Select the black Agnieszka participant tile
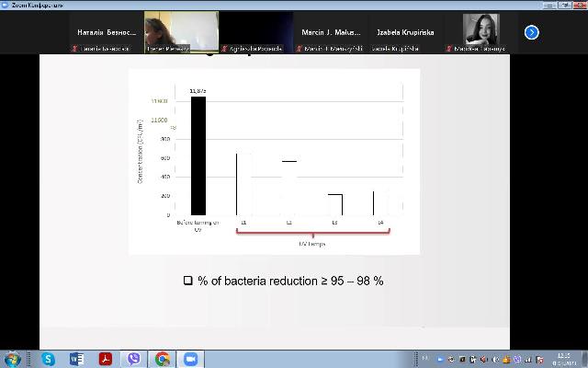The width and height of the screenshot is (588, 368). pyautogui.click(x=256, y=32)
